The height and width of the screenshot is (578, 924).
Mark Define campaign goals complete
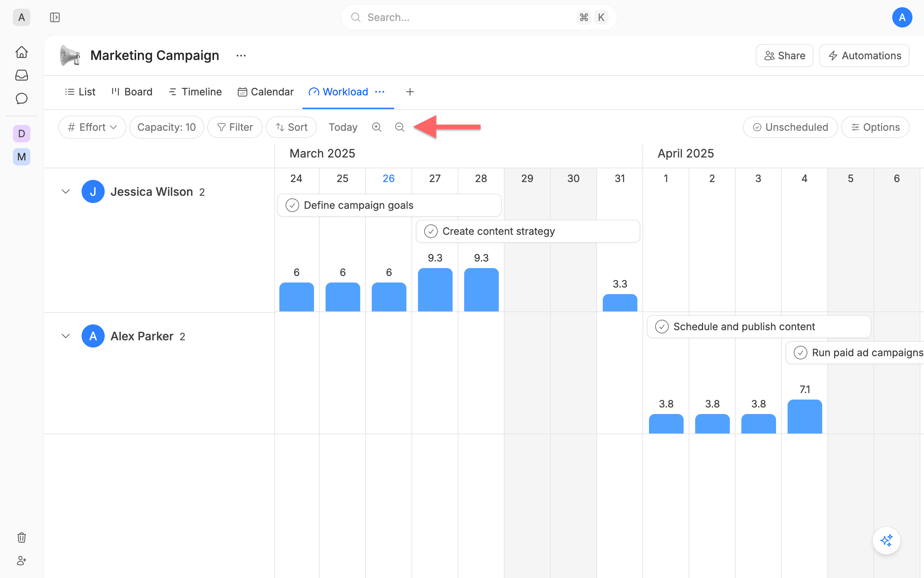click(292, 205)
